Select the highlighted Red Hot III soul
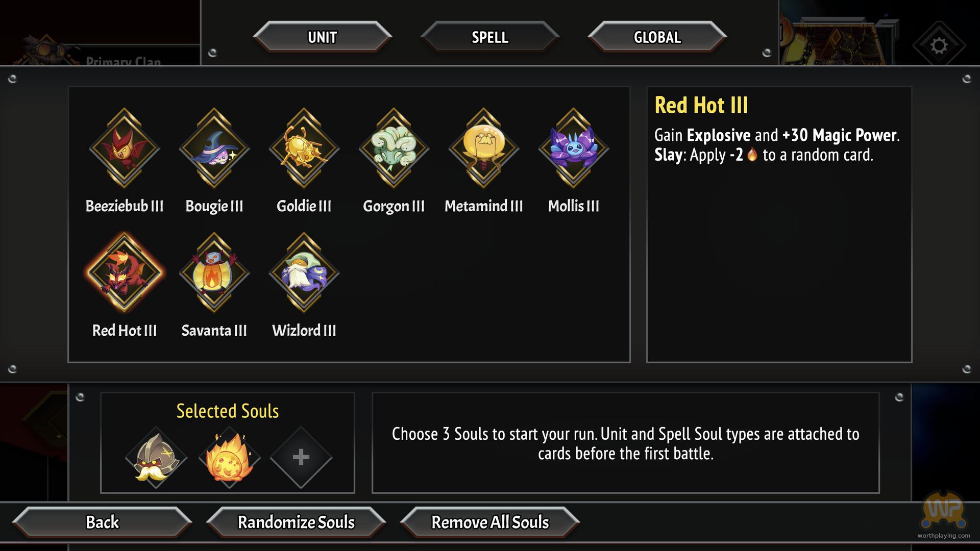 coord(125,273)
